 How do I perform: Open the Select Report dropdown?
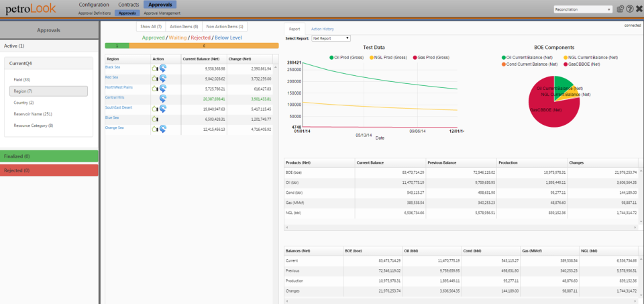tap(331, 38)
